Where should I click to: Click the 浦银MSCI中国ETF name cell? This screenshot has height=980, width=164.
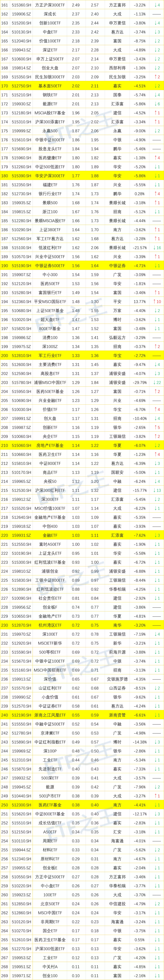click(x=50, y=382)
